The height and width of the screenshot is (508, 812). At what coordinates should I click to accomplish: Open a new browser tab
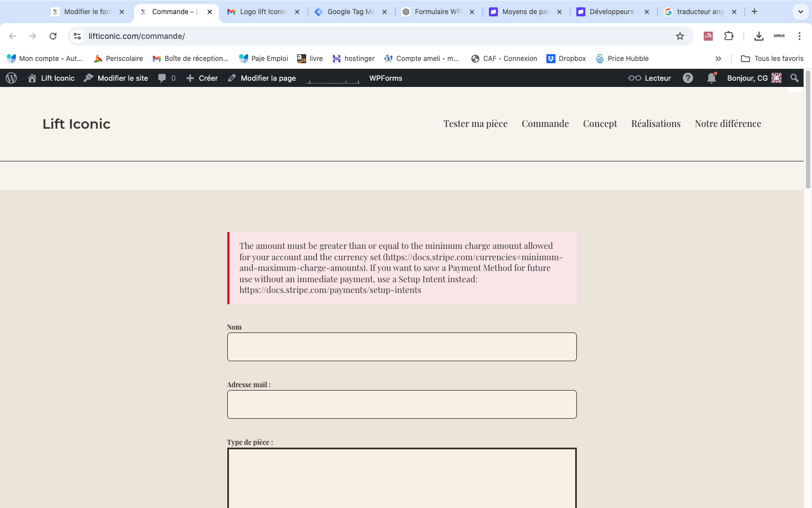(x=754, y=11)
